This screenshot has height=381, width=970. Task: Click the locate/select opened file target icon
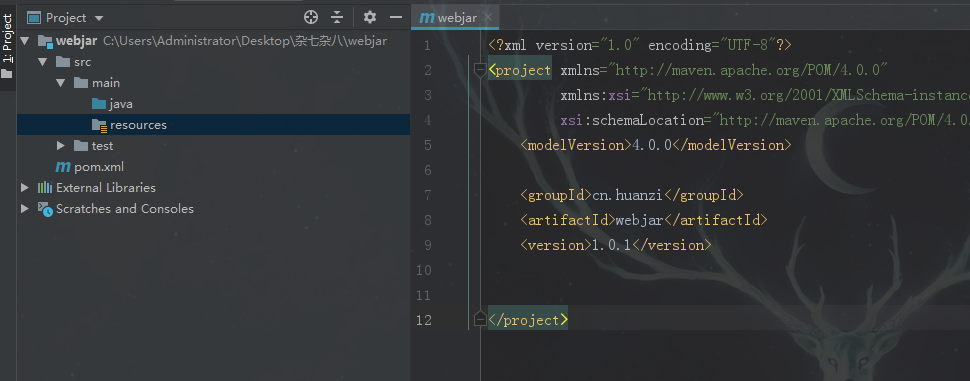pos(311,17)
